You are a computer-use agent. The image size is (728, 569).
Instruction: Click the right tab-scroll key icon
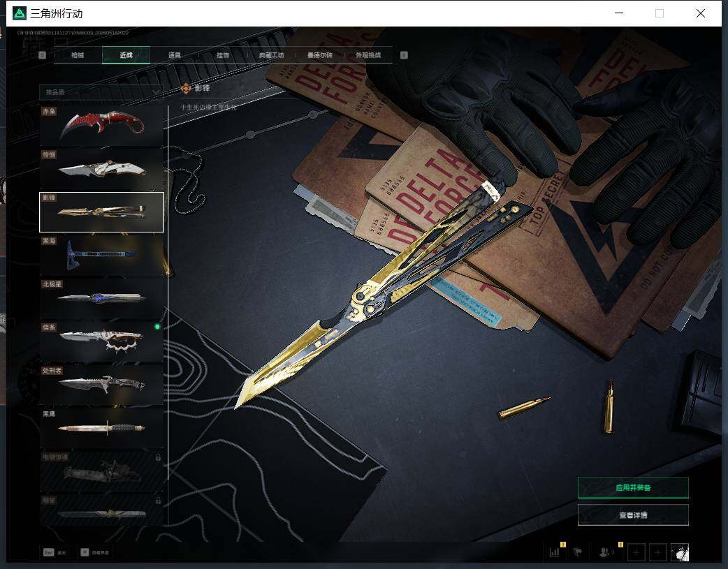coord(404,55)
